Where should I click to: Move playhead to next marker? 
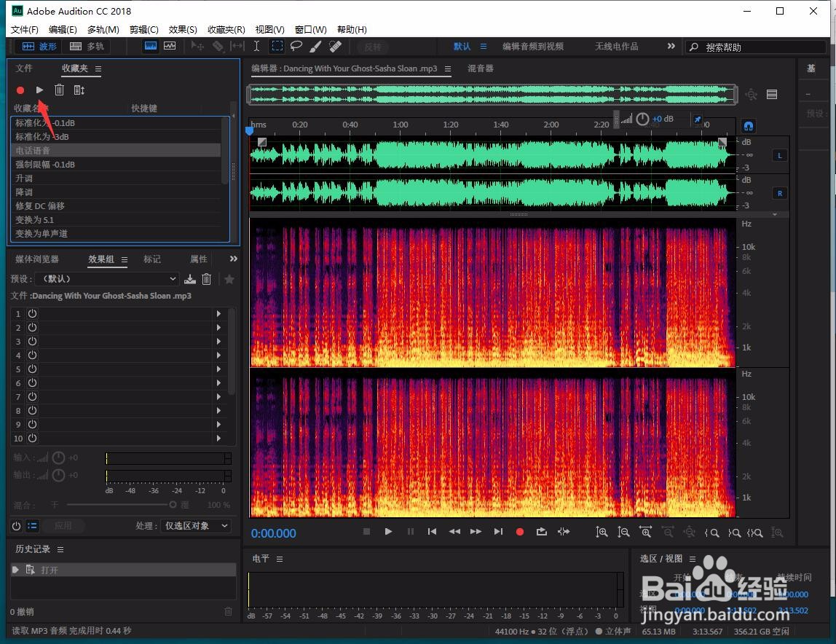tap(498, 531)
